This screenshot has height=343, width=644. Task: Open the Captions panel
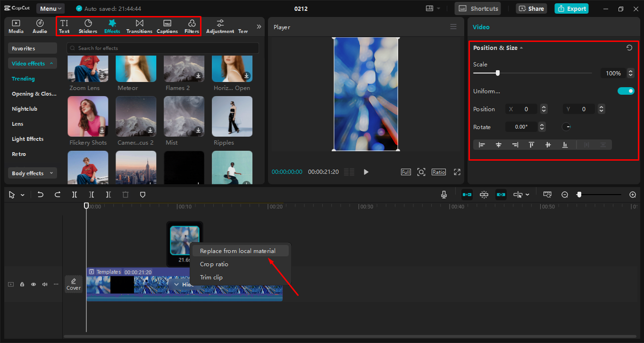pyautogui.click(x=167, y=26)
